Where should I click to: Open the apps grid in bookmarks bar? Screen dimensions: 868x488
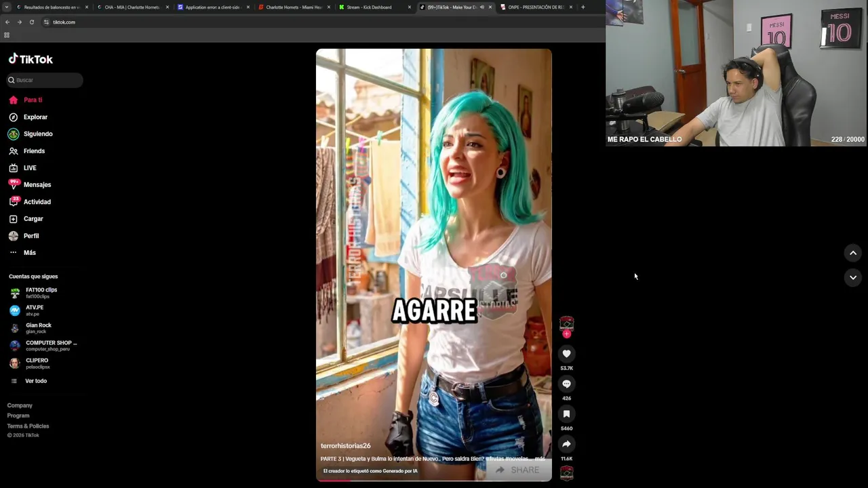[x=7, y=35]
